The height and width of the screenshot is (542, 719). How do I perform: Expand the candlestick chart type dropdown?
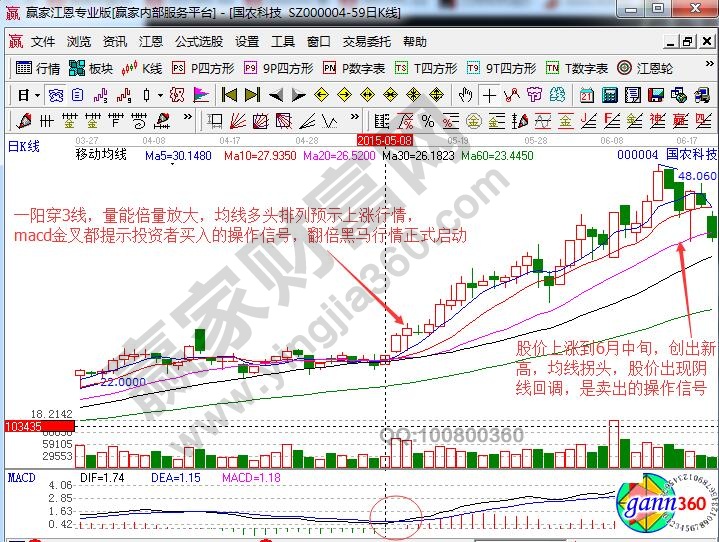160,95
